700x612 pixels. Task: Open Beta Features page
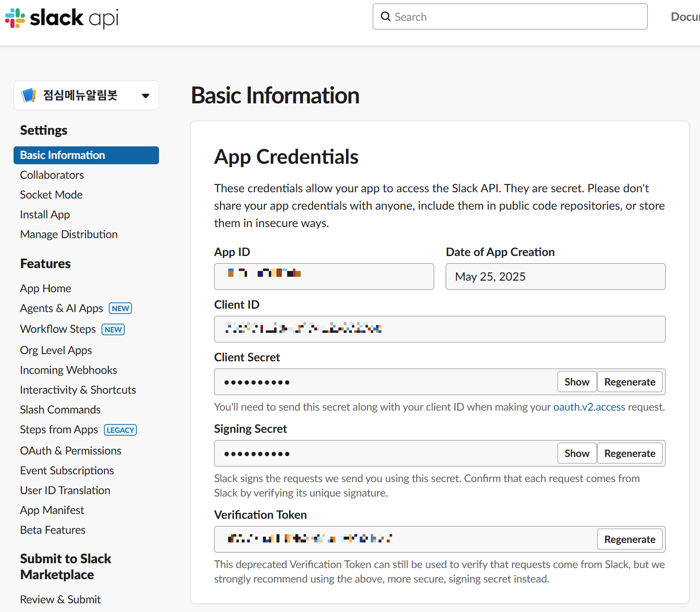point(53,530)
